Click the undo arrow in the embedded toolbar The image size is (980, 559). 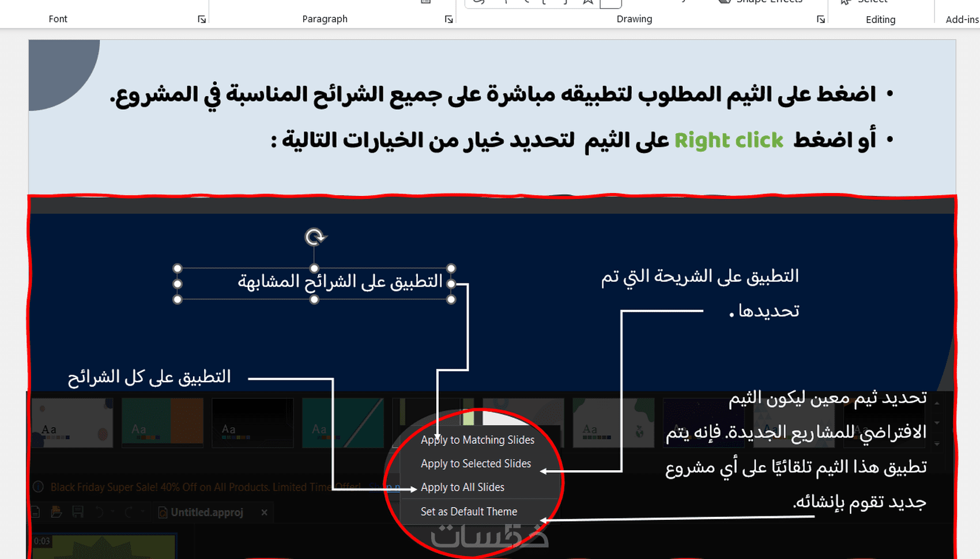point(100,512)
